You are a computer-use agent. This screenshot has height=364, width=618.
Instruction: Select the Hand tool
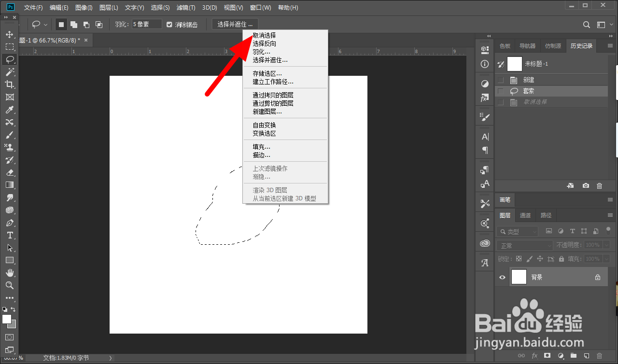(x=10, y=273)
